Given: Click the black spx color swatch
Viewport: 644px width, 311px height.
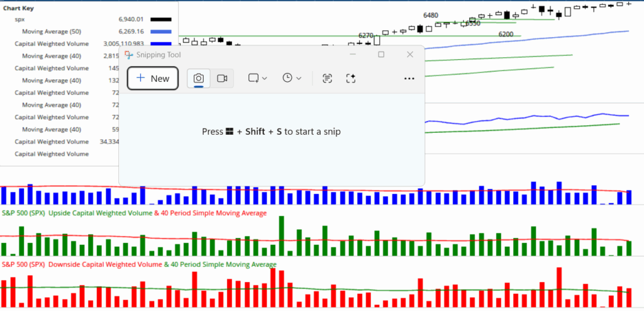Looking at the screenshot, I should pos(161,20).
